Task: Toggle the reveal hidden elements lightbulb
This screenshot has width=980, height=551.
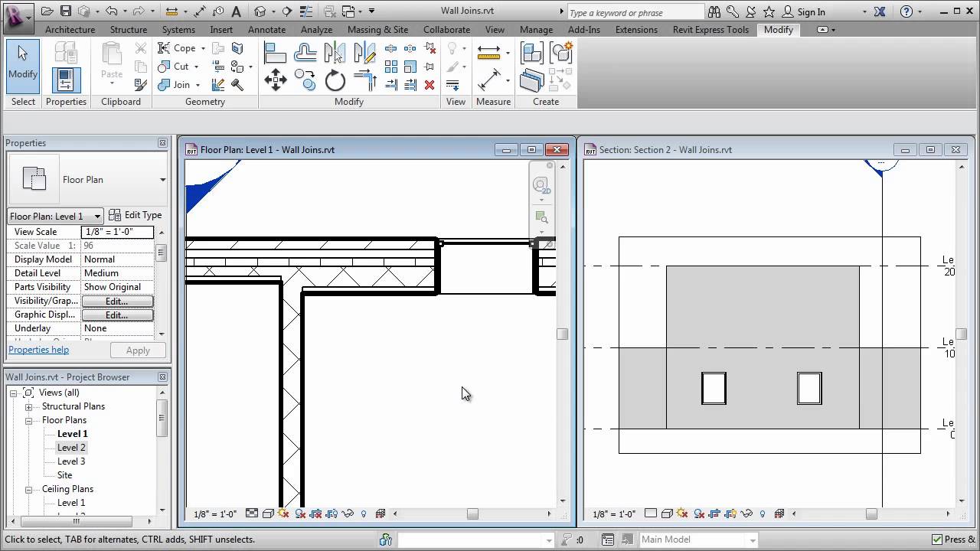Action: click(364, 514)
